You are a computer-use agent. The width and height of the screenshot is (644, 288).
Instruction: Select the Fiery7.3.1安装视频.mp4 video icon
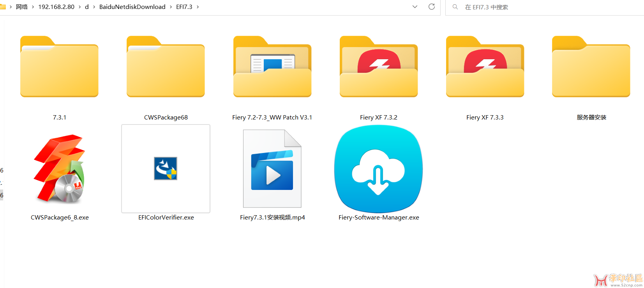point(272,169)
